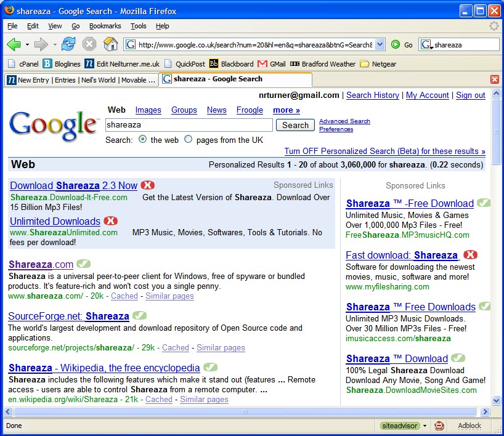Switch to the New Entry Movable Type tab
Image resolution: width=504 pixels, height=436 pixels.
pyautogui.click(x=82, y=80)
